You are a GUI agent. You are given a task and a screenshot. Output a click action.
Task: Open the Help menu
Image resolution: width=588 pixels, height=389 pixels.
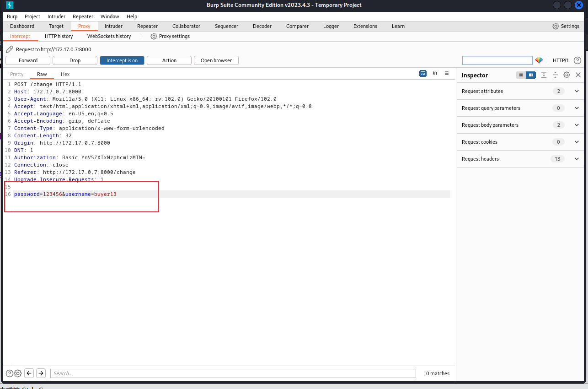pyautogui.click(x=132, y=16)
